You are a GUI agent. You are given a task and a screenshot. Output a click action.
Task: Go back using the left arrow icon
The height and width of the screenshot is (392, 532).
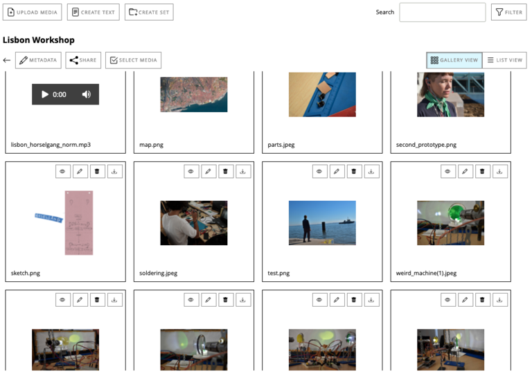point(7,60)
